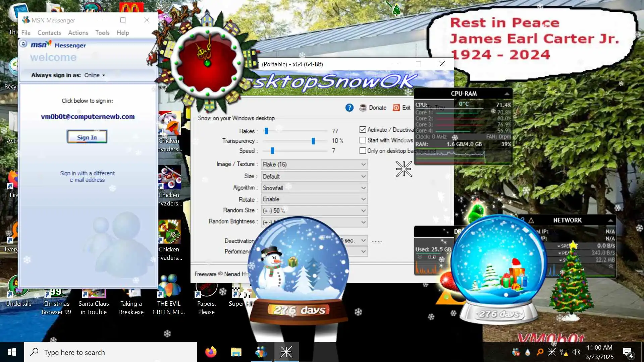Click the blue help question mark icon

tap(349, 108)
